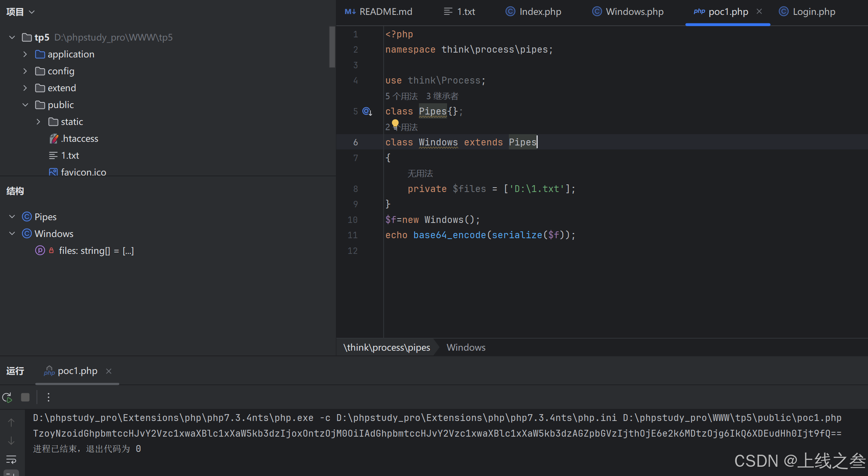Click the scroll-down arrow in console
Image resolution: width=868 pixels, height=476 pixels.
pyautogui.click(x=11, y=441)
